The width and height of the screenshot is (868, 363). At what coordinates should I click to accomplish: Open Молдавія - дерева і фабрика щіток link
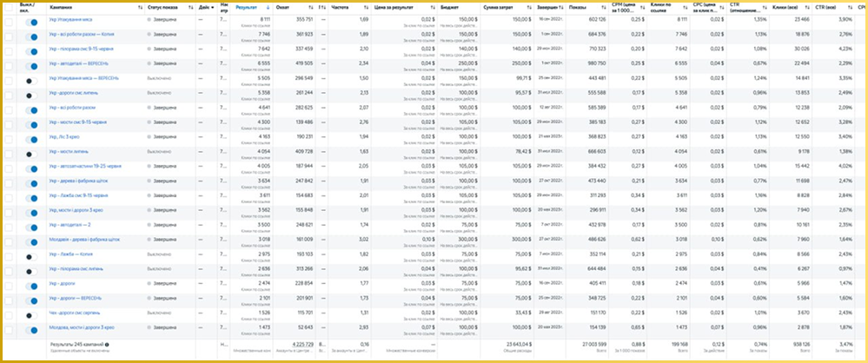[84, 240]
